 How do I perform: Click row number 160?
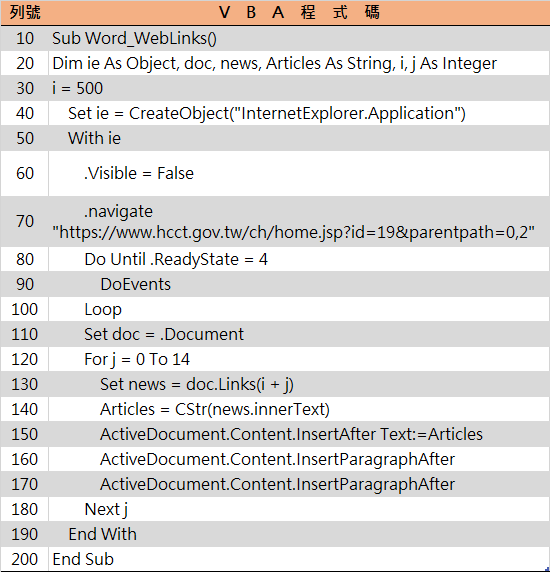pos(24,459)
